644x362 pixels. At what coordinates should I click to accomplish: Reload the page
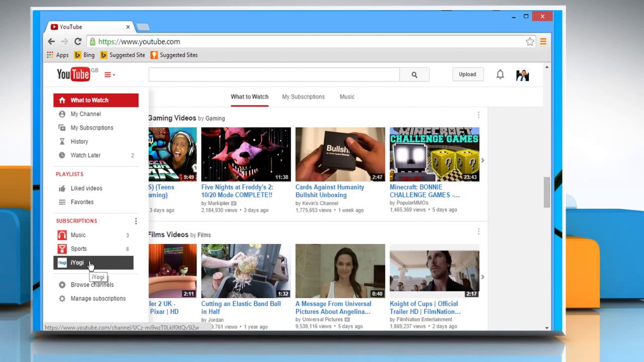pyautogui.click(x=77, y=42)
